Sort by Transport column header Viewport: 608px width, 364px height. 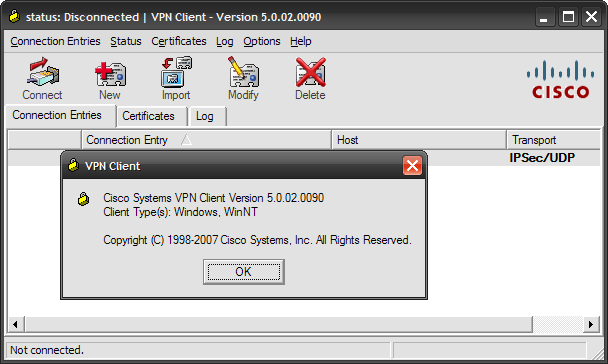[x=553, y=140]
